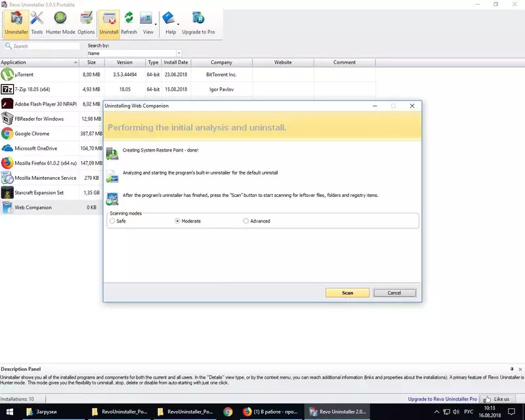
Task: Open the Uninstaller toolbar icon
Action: coord(16,23)
